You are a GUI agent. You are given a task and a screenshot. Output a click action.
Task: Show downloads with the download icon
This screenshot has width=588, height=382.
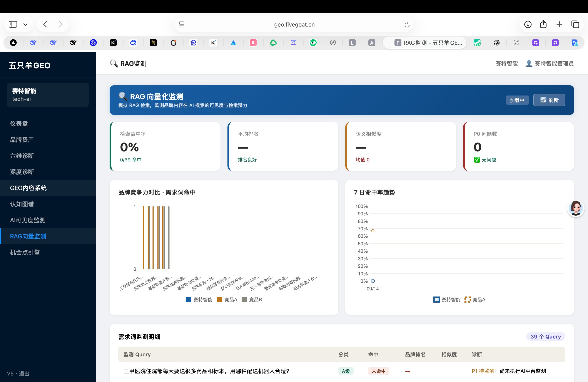click(528, 24)
